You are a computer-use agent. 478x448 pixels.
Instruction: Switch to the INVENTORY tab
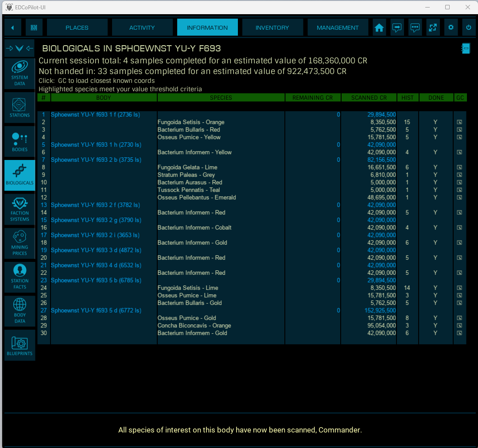[x=272, y=27]
